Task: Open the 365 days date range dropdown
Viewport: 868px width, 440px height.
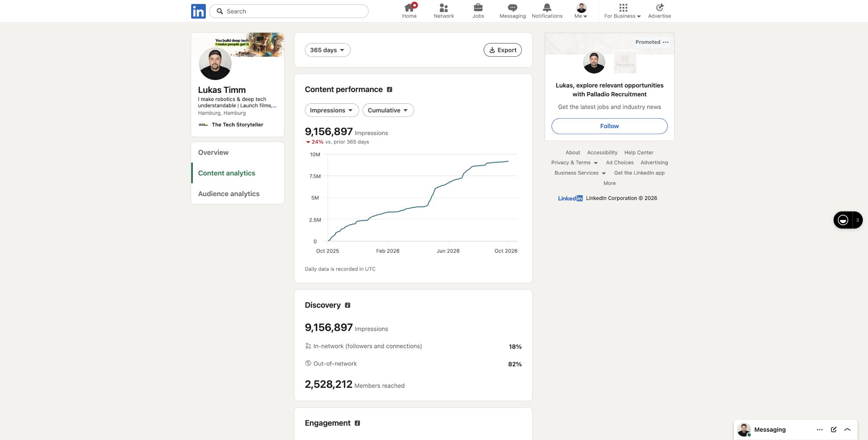Action: coord(328,50)
